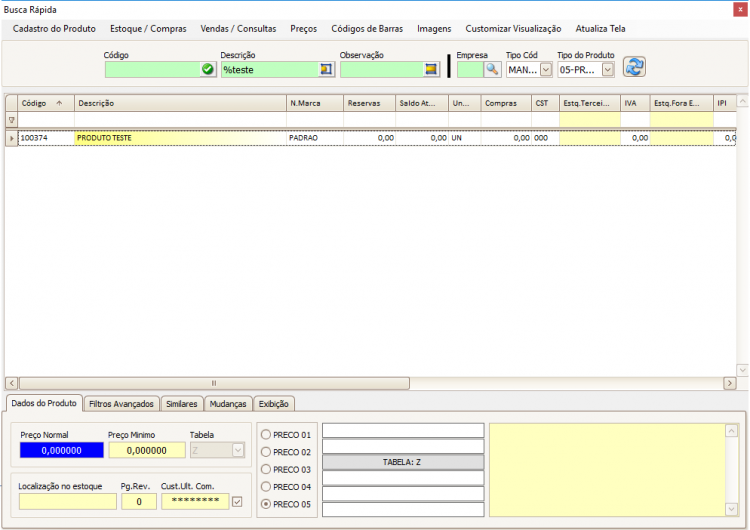750x530 pixels.
Task: Select the PRECO 01 radio button
Action: [266, 435]
